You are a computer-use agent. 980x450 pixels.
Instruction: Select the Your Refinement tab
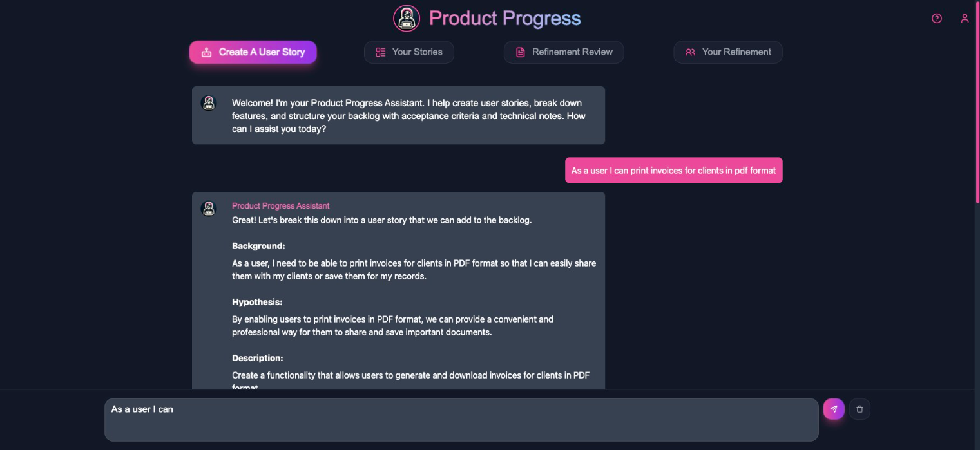coord(728,52)
